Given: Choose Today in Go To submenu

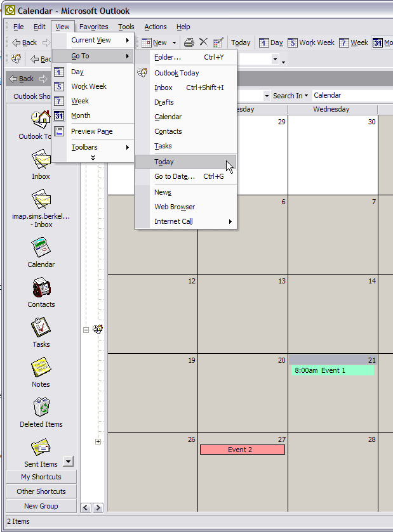Looking at the screenshot, I should [x=186, y=162].
